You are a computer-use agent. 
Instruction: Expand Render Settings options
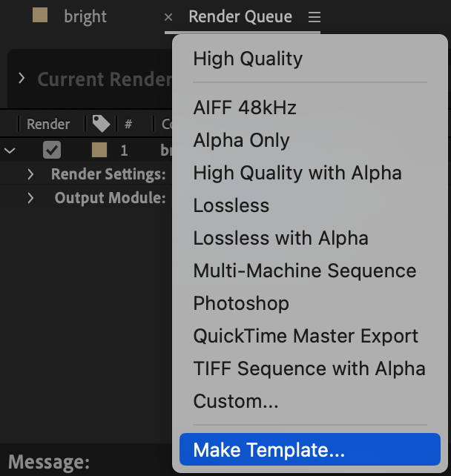coord(30,174)
